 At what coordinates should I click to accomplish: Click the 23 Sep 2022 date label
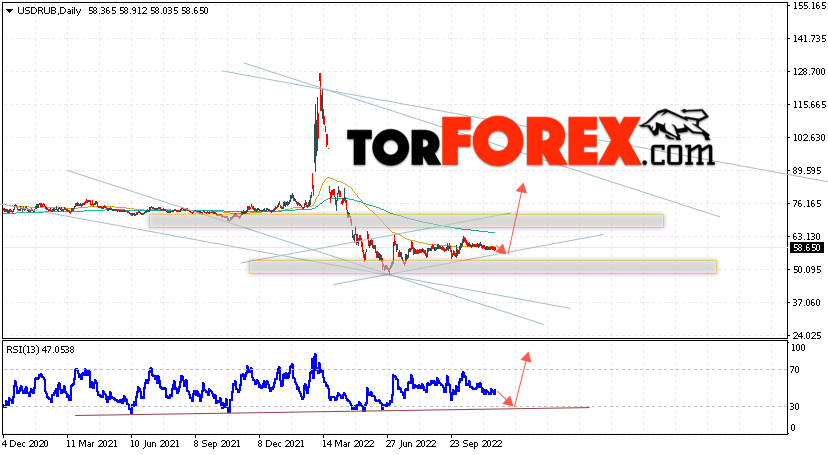476,444
